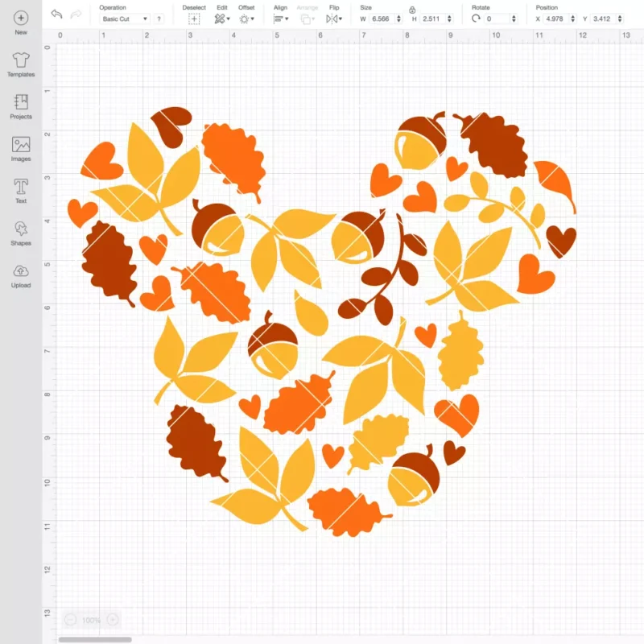Adjust the height stepper arrows
This screenshot has height=644, width=644.
[x=450, y=19]
